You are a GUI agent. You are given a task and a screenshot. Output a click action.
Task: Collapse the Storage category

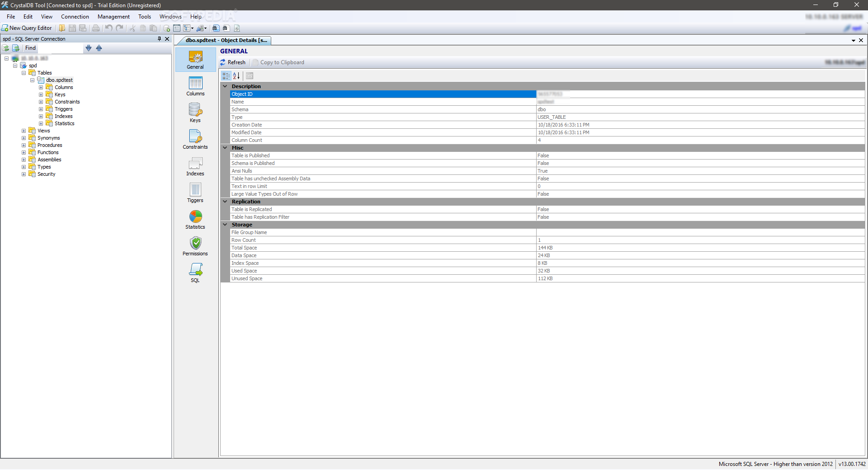point(225,225)
